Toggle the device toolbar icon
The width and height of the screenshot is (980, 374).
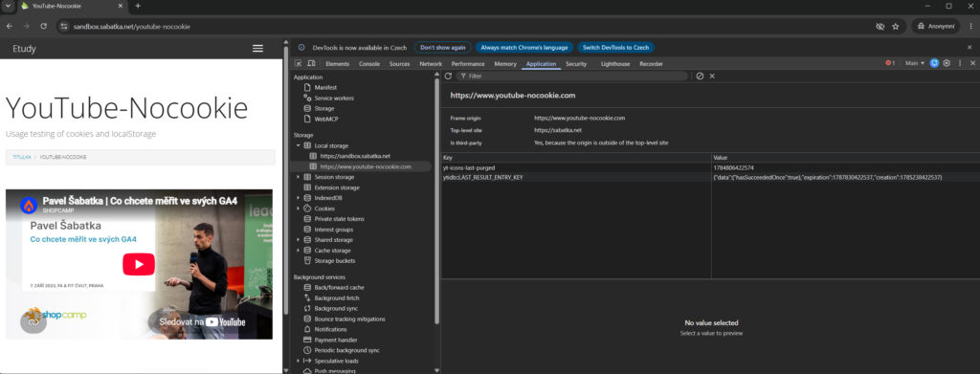click(x=311, y=63)
